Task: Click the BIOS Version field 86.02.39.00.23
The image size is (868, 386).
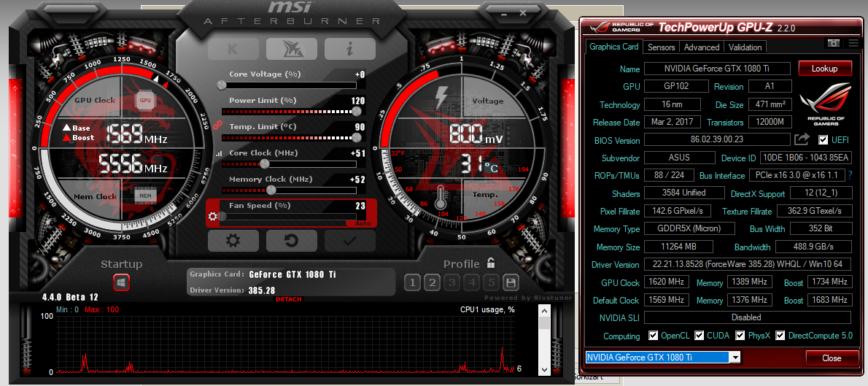Action: (718, 140)
